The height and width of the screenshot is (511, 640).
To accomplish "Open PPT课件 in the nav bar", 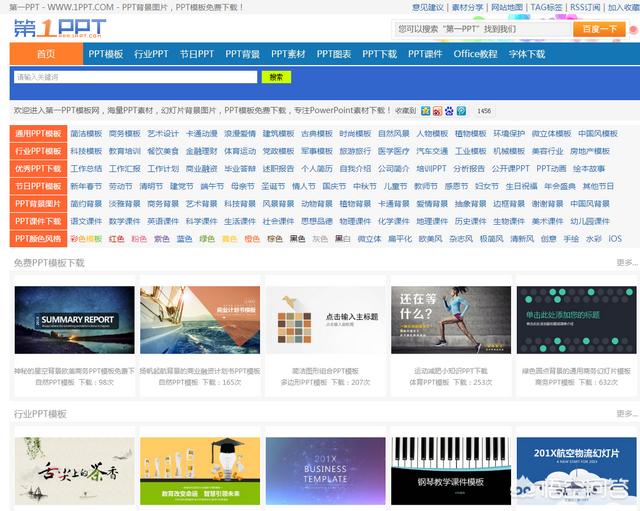I will [x=425, y=54].
